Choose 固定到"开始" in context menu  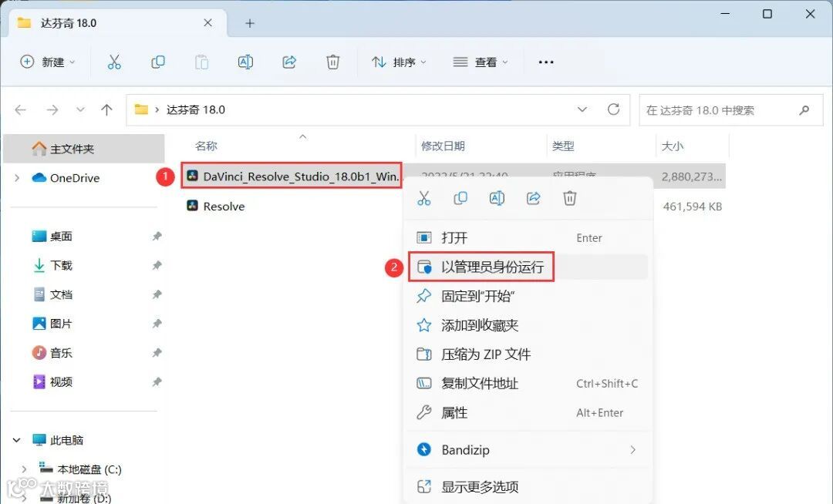(x=528, y=296)
